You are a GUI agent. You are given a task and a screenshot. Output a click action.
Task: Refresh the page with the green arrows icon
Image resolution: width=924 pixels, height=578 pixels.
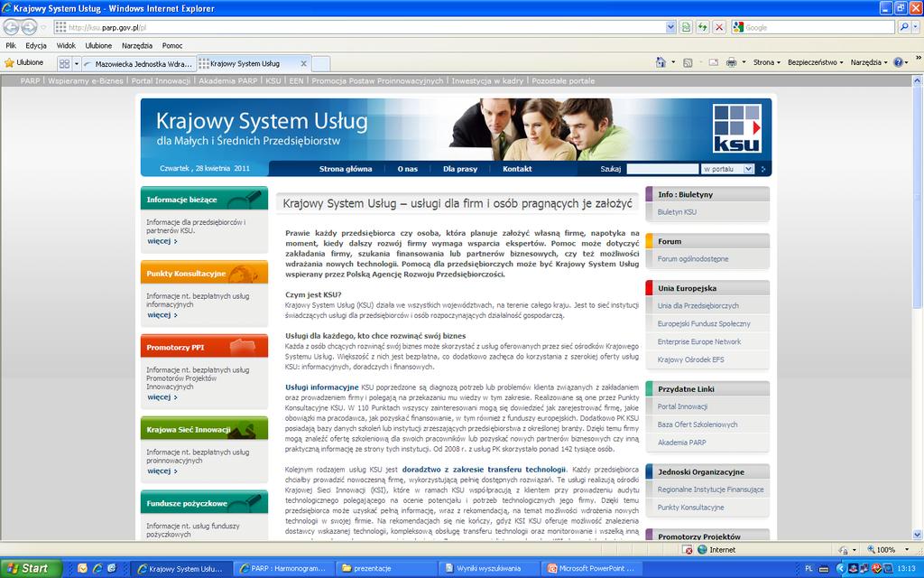(x=702, y=27)
